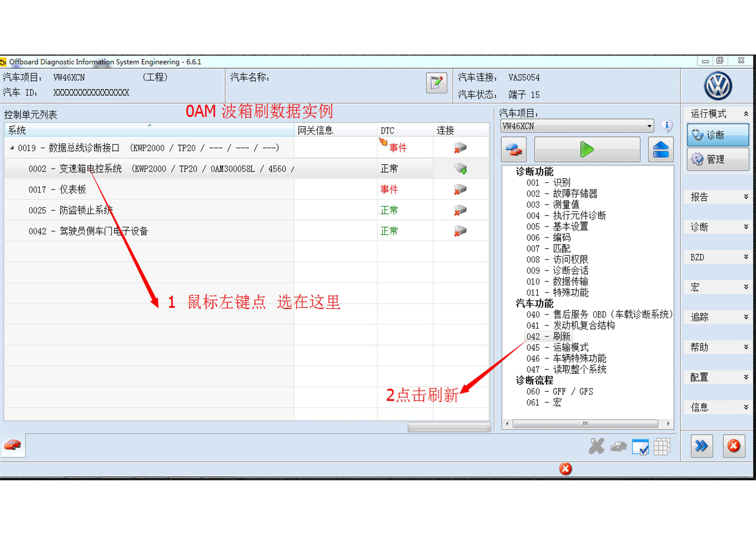Select the 0002 变速箱电控系统 row

pos(247,169)
